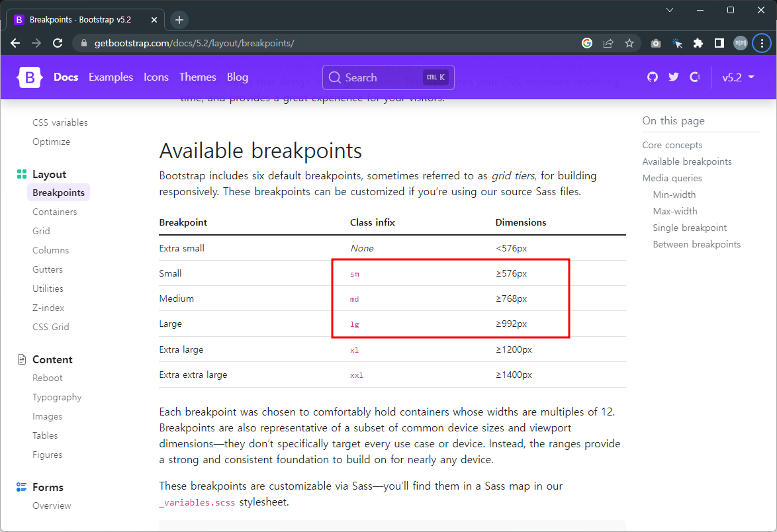Open the Chrome customize menu with three dots

tap(761, 43)
